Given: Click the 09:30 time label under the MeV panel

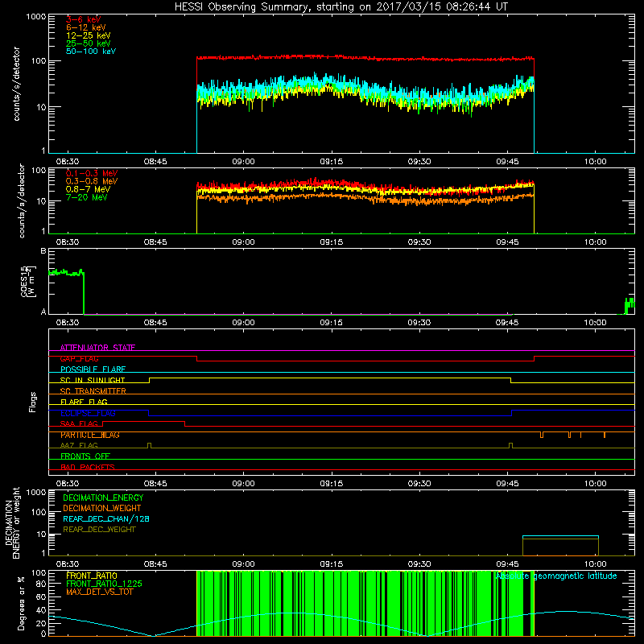Looking at the screenshot, I should 419,242.
